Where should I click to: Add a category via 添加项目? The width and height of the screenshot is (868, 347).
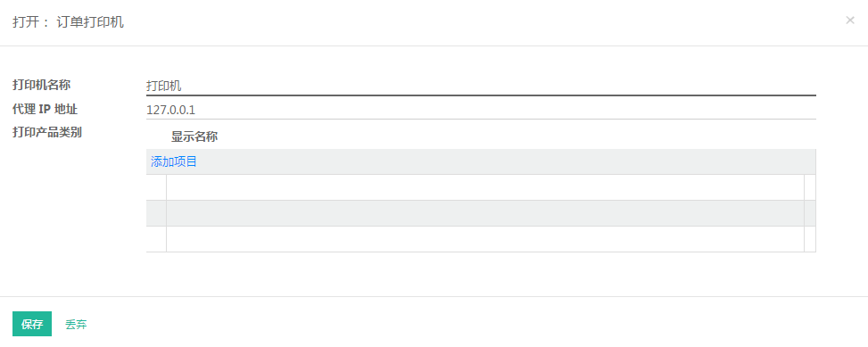[174, 161]
